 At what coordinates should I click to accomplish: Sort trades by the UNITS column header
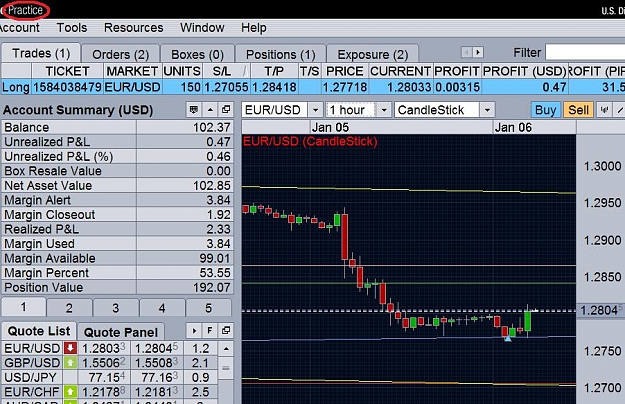point(182,71)
